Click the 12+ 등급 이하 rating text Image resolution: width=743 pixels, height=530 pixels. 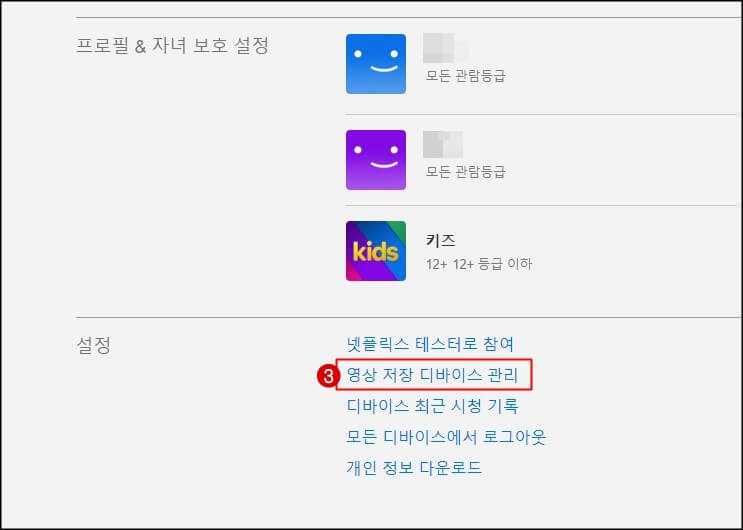[x=492, y=264]
